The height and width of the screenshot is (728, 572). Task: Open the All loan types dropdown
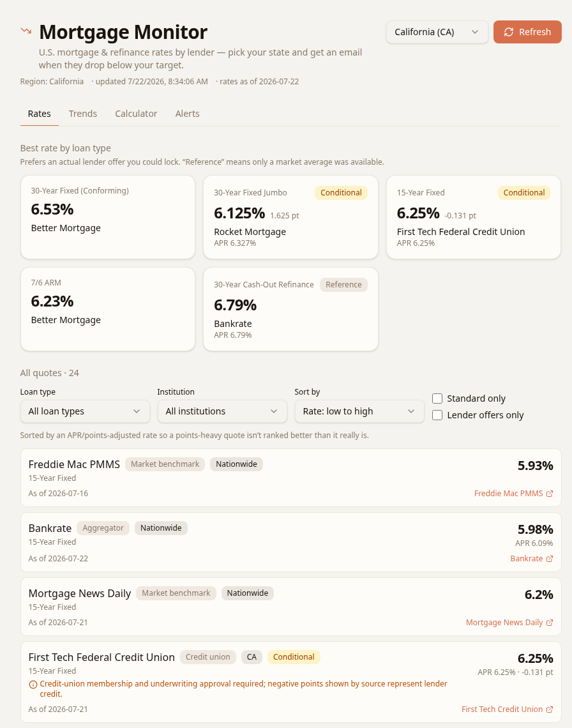coord(85,411)
